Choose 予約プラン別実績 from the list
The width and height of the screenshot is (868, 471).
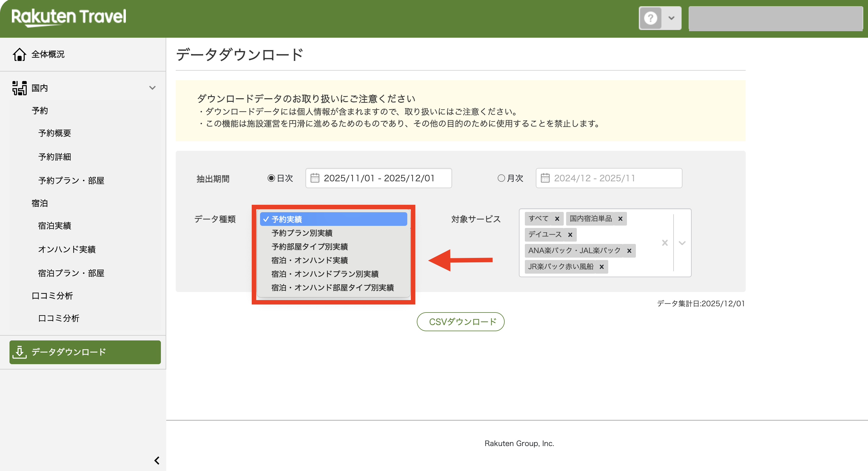[302, 233]
